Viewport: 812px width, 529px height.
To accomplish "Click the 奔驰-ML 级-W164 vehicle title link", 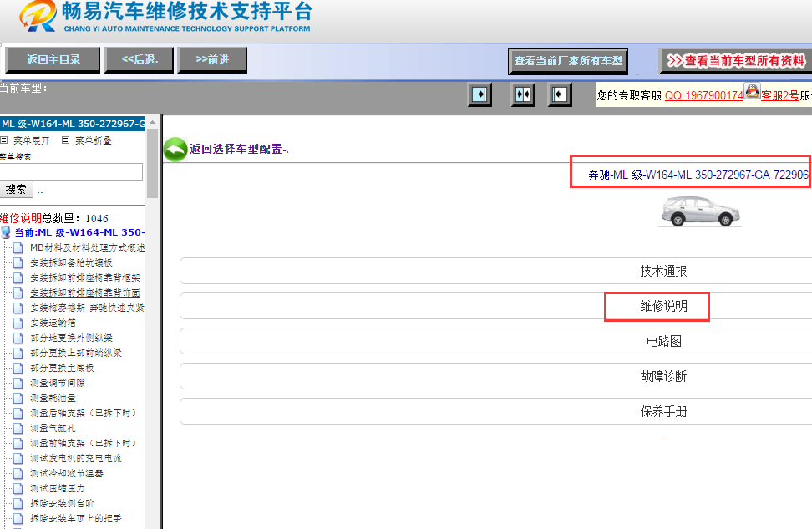I will tap(698, 175).
